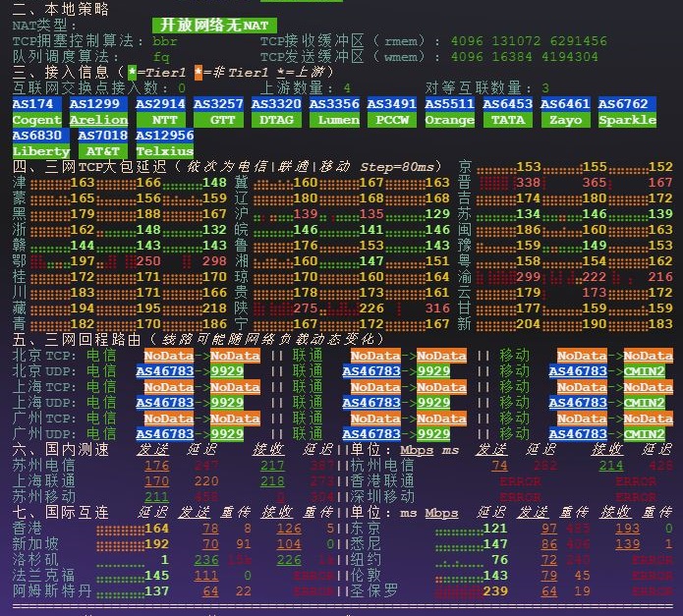Click latency value 298 in 鄂 row
Image resolution: width=683 pixels, height=616 pixels.
tap(214, 261)
